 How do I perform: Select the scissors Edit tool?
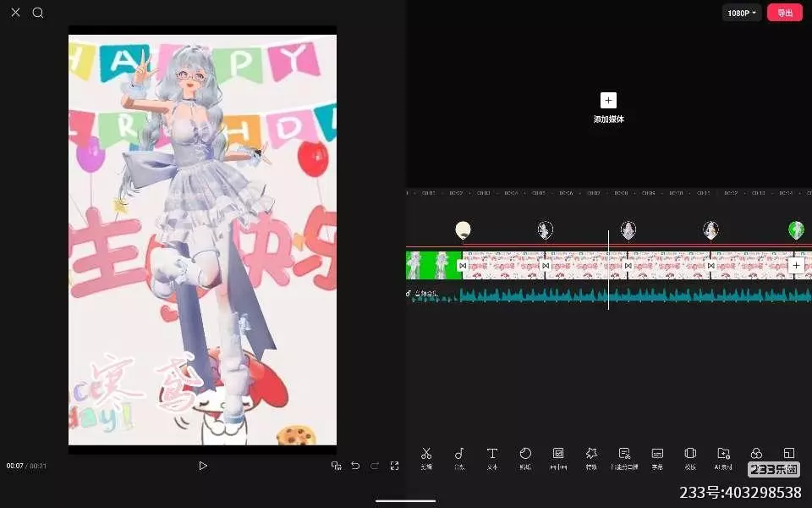click(426, 455)
